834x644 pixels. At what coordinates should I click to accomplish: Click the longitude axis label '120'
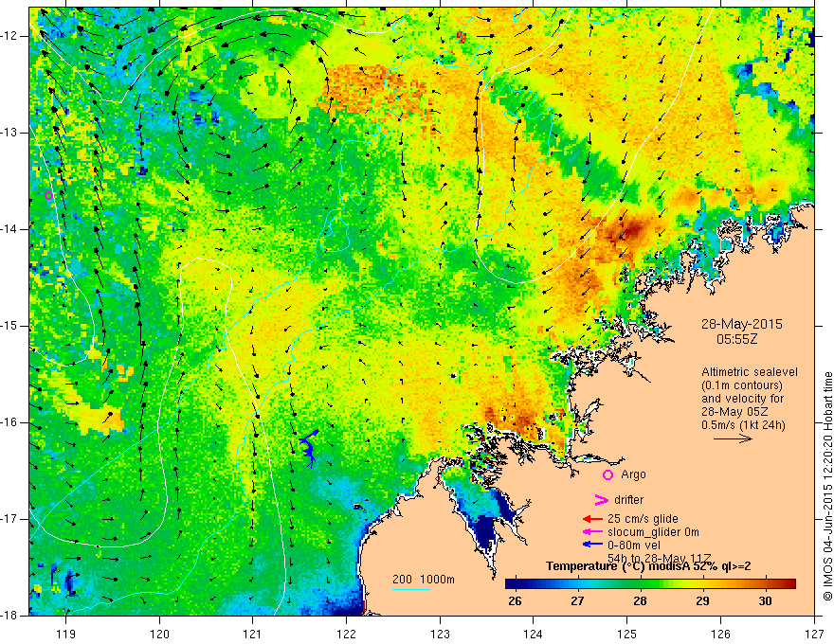pyautogui.click(x=159, y=634)
